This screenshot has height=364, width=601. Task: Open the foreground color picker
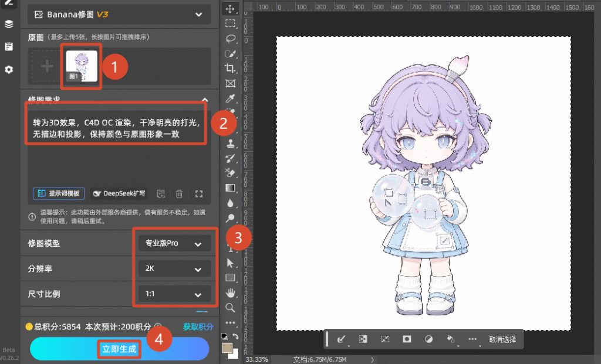(227, 348)
